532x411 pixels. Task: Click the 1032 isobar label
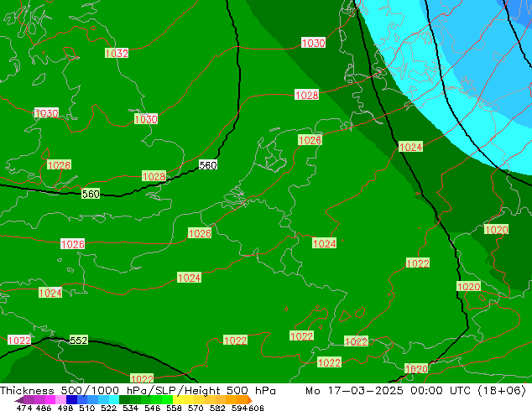point(117,53)
